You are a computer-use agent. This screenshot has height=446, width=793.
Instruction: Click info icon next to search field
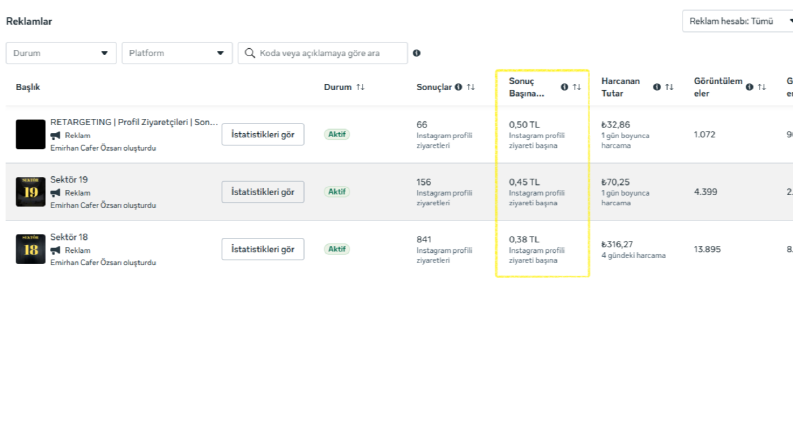click(416, 53)
